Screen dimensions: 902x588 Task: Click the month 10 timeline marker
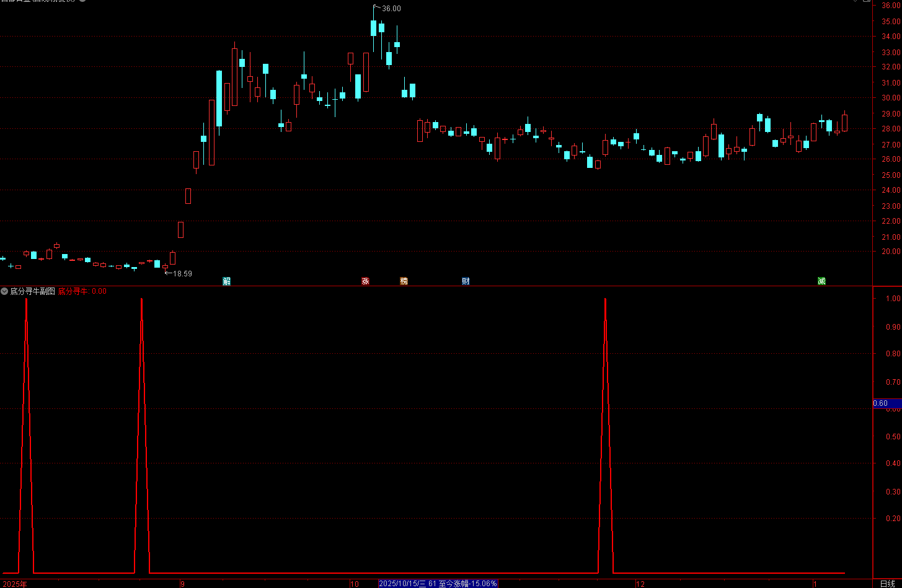[x=355, y=584]
